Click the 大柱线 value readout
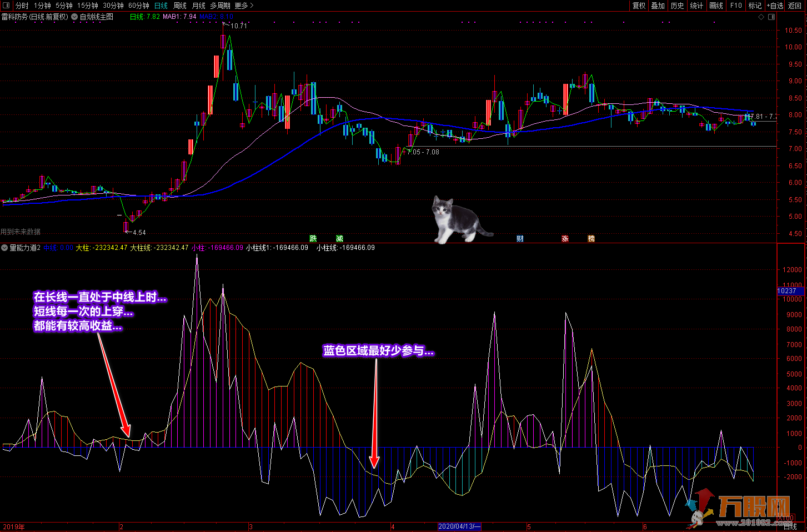Screen dimensions: 807x532 (x=159, y=248)
